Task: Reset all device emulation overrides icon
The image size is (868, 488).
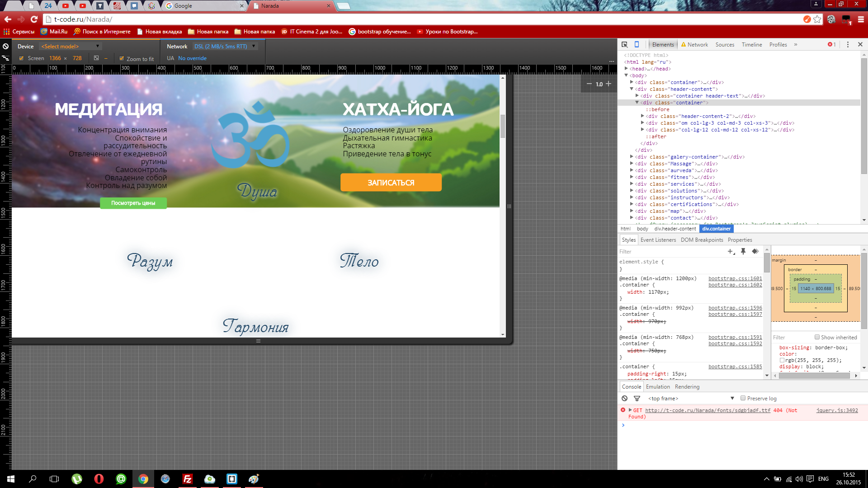Action: [x=6, y=46]
